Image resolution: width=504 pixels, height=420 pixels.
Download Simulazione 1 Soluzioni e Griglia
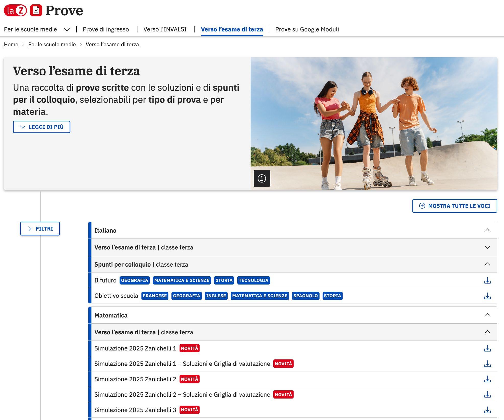point(487,364)
